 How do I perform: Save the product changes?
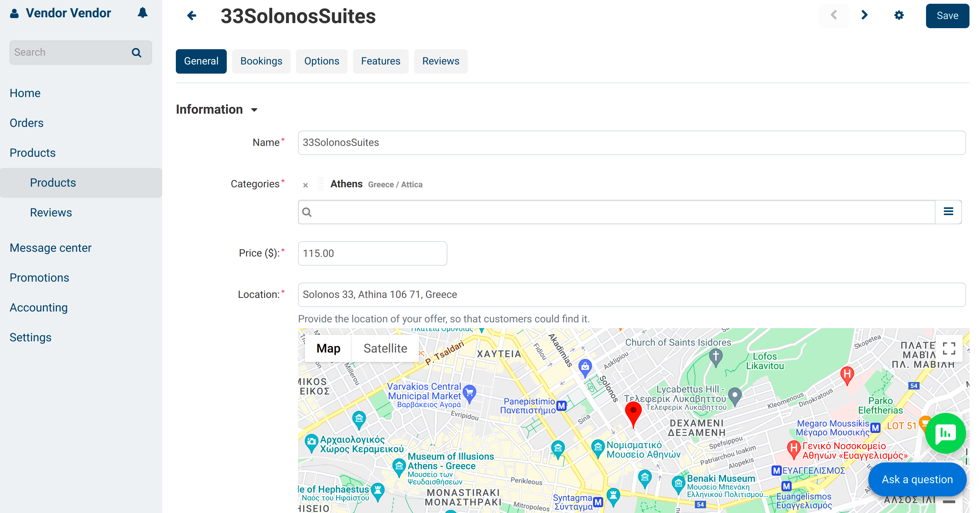click(947, 16)
